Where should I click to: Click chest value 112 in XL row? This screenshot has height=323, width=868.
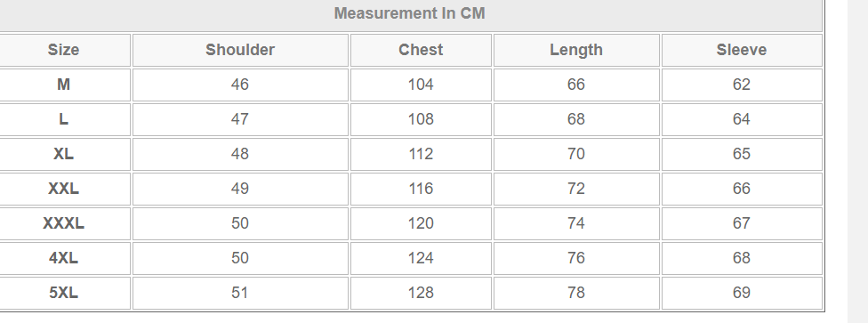pyautogui.click(x=421, y=154)
